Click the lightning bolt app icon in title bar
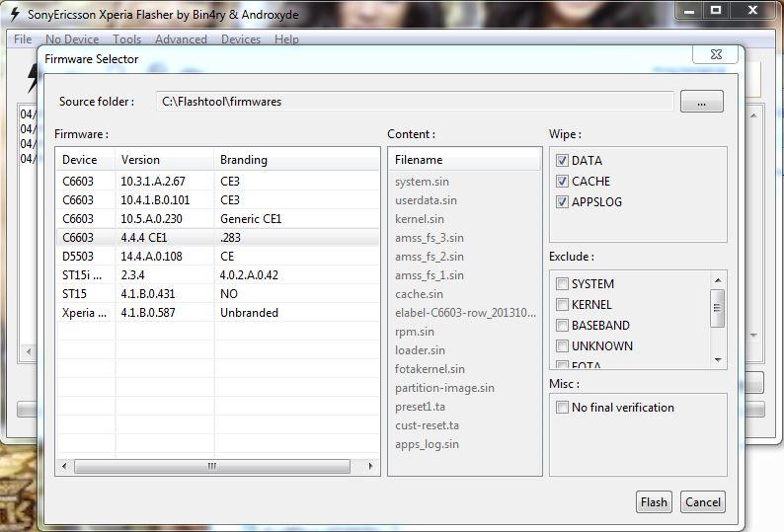 click(x=16, y=15)
